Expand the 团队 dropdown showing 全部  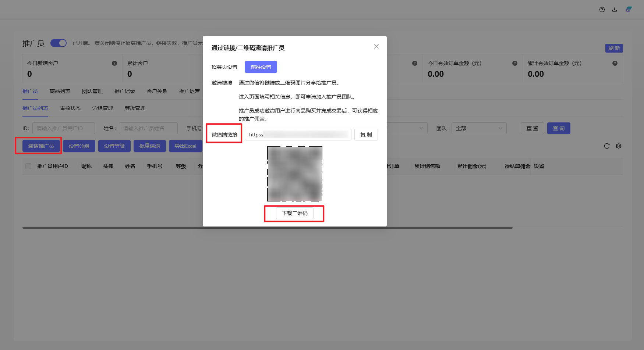479,128
